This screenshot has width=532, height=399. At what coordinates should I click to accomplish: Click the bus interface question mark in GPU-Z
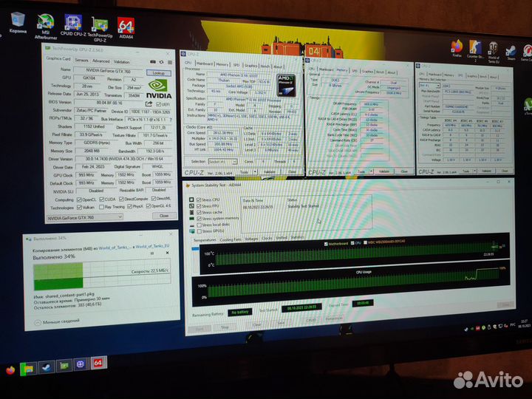click(x=171, y=120)
